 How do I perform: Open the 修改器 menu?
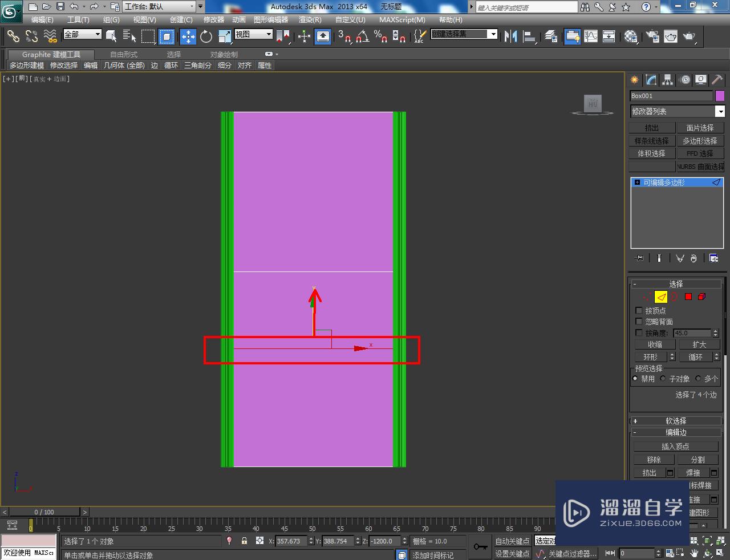coord(214,19)
